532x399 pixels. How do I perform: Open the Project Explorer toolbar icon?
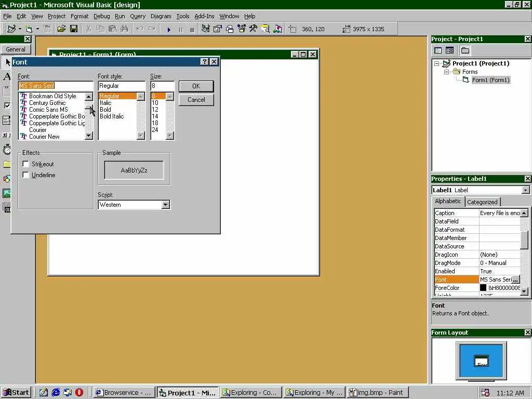click(x=205, y=29)
